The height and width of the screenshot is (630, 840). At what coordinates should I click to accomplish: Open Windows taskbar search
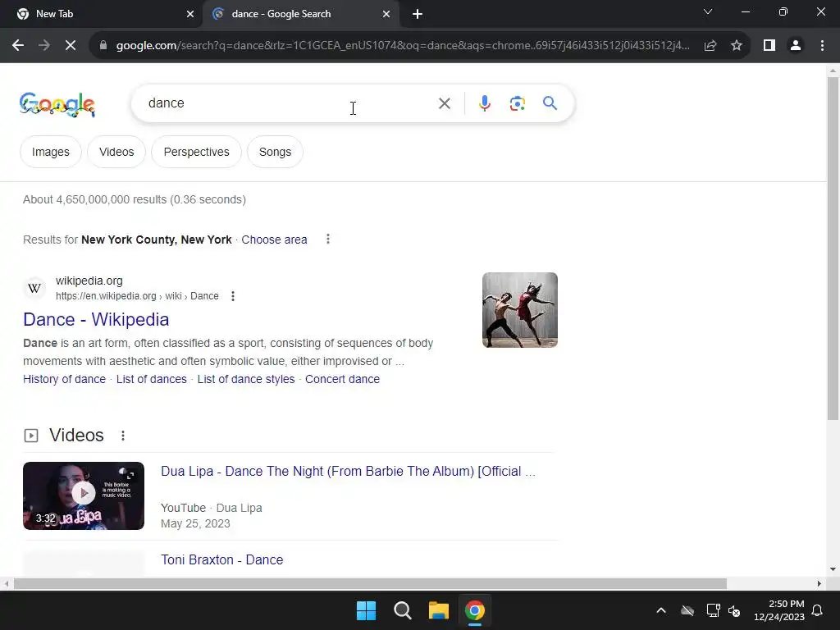coord(402,610)
